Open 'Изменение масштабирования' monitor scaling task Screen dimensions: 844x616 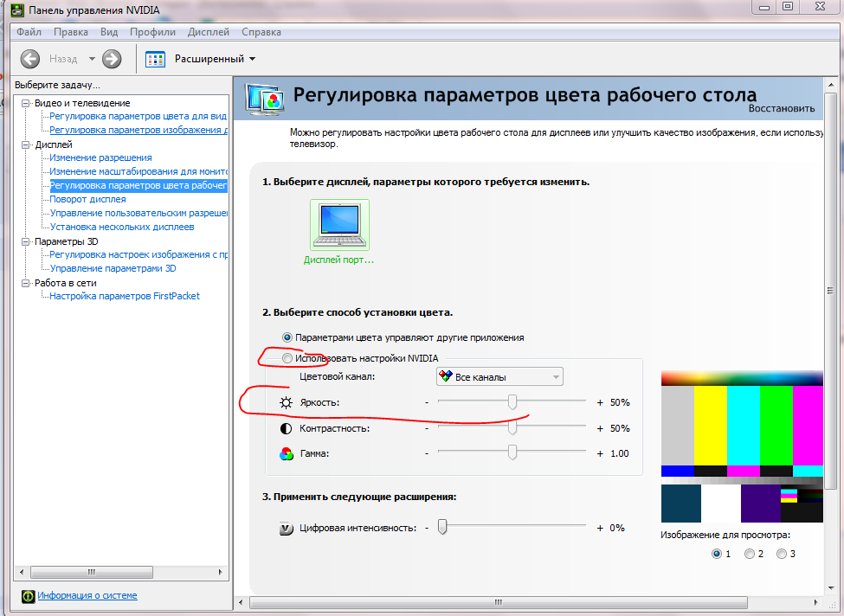(139, 171)
